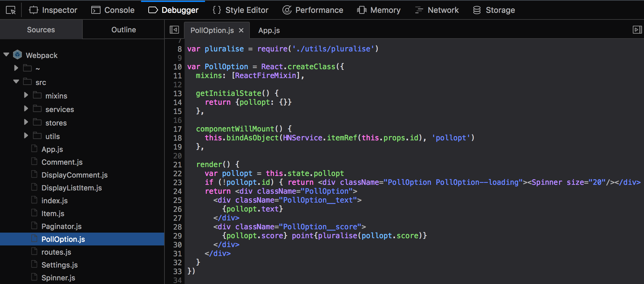The width and height of the screenshot is (644, 284).
Task: Switch to the Console panel
Action: (x=113, y=10)
